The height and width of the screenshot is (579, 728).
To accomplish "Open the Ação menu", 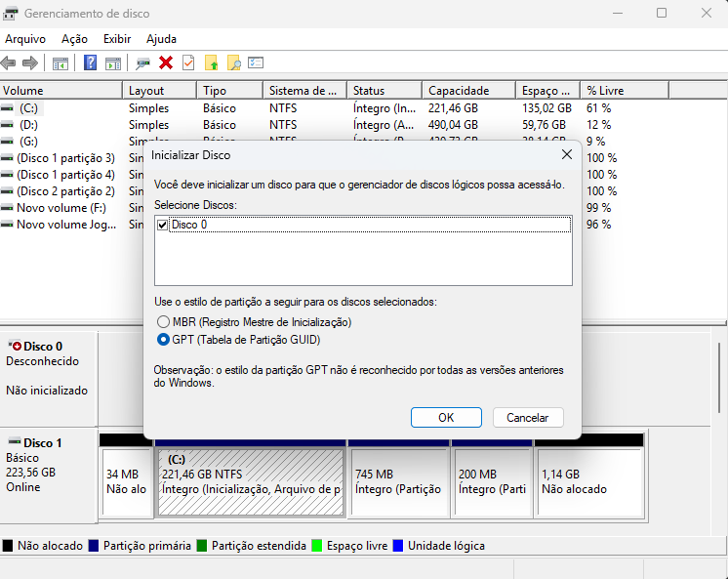I will 74,39.
